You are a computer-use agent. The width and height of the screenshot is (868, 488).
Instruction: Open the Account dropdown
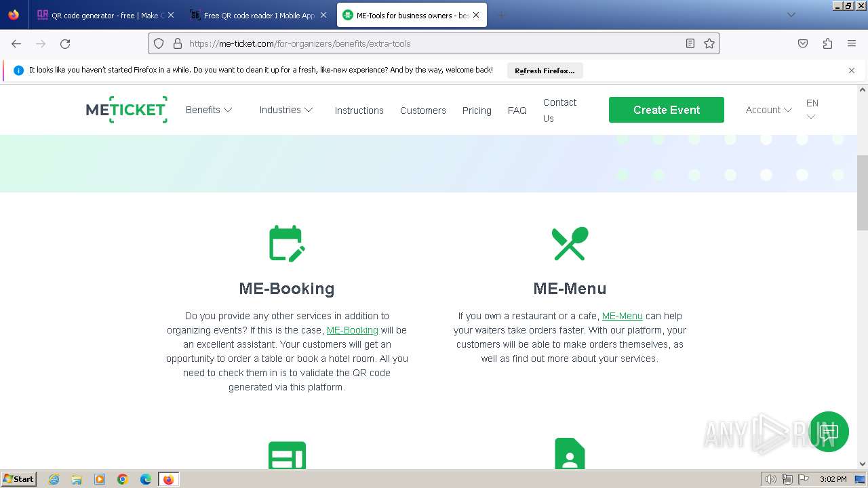769,110
